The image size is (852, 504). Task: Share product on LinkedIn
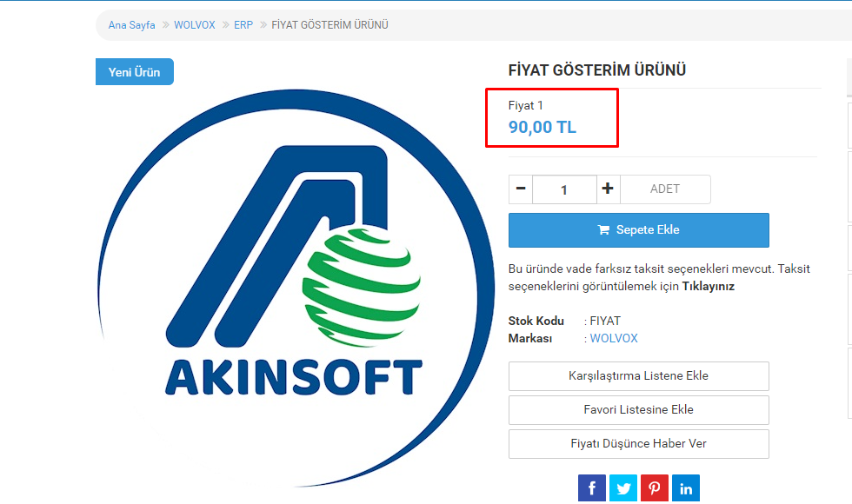(686, 487)
